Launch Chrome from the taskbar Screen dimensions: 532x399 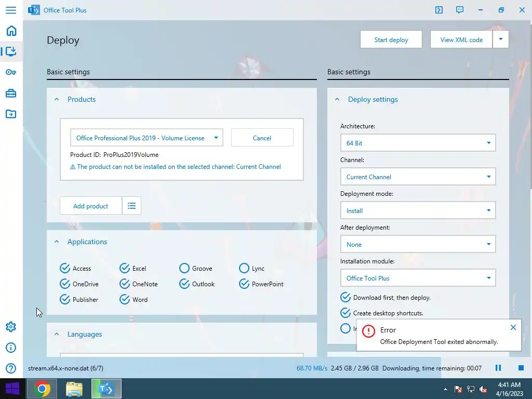pyautogui.click(x=42, y=389)
